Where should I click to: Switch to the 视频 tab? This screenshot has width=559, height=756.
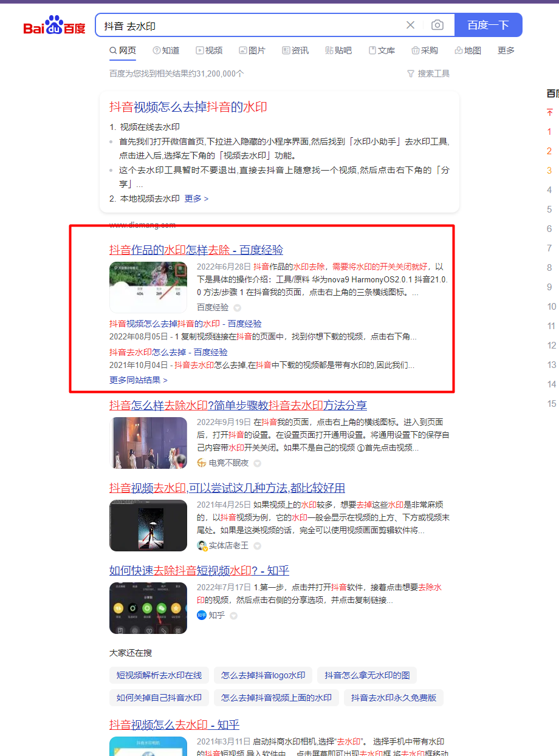(209, 50)
